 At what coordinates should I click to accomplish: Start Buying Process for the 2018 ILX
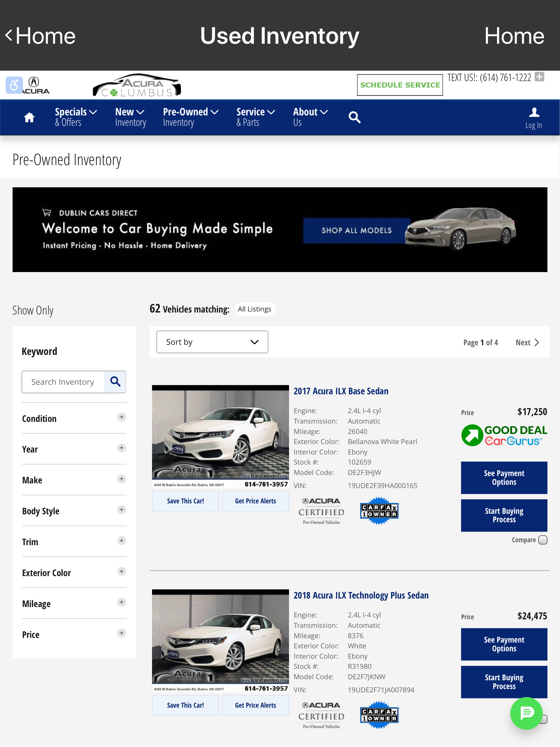point(504,682)
